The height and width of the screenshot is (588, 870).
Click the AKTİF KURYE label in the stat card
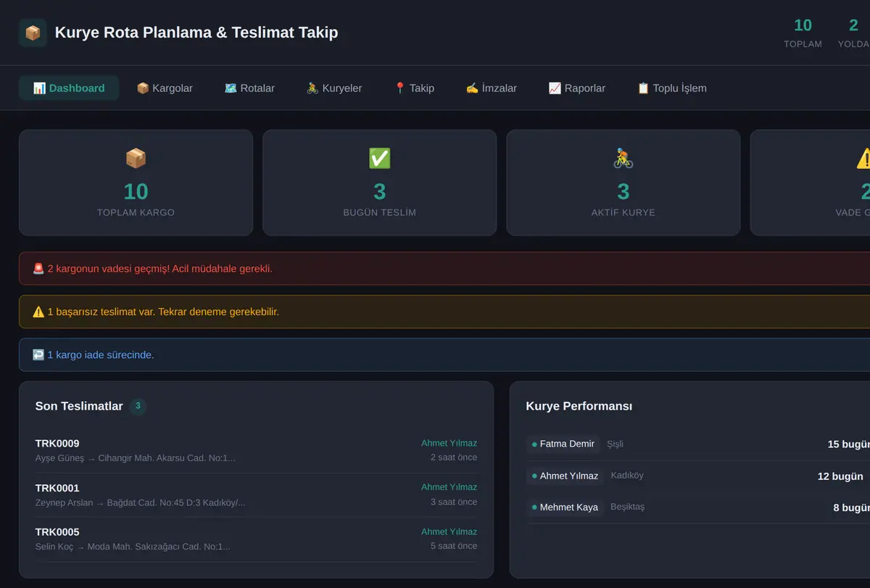click(623, 212)
